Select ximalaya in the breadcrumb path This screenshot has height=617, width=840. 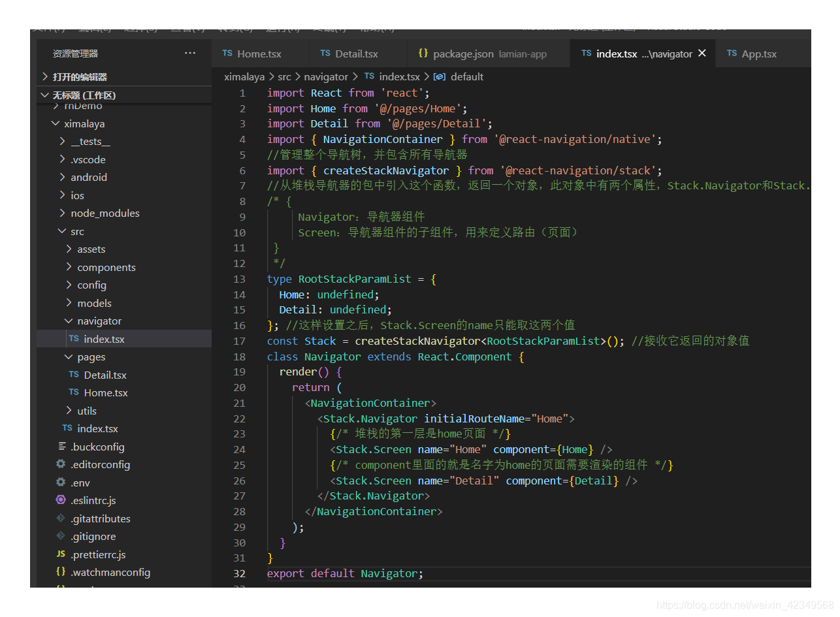[244, 76]
